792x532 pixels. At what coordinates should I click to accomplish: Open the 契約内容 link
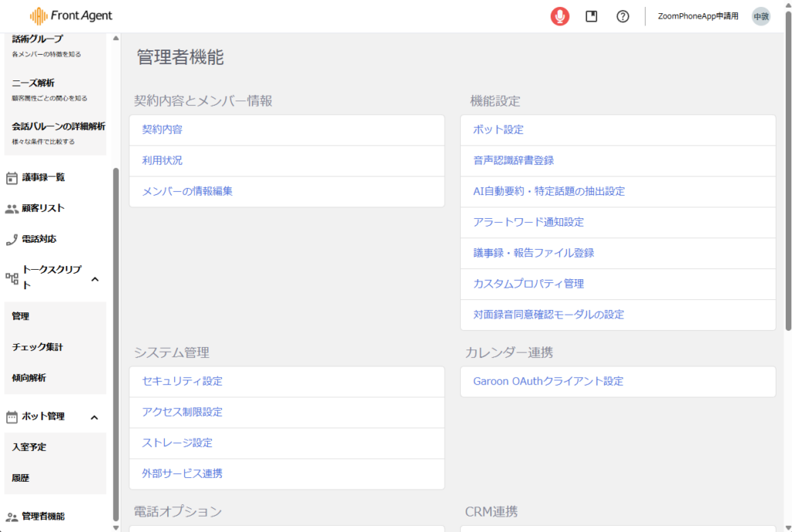162,130
